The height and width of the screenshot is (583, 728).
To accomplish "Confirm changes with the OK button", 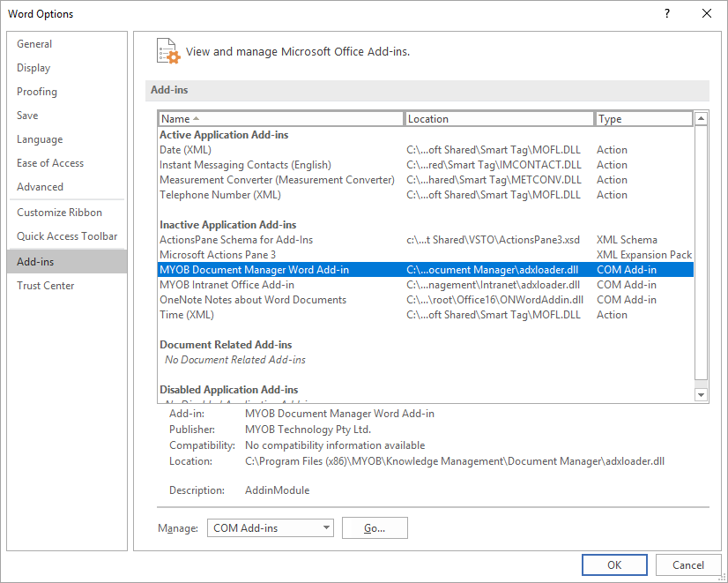I will [614, 564].
